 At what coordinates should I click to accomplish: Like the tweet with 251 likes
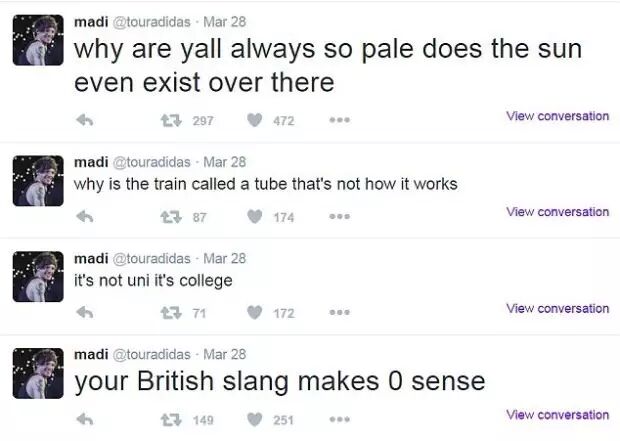255,419
